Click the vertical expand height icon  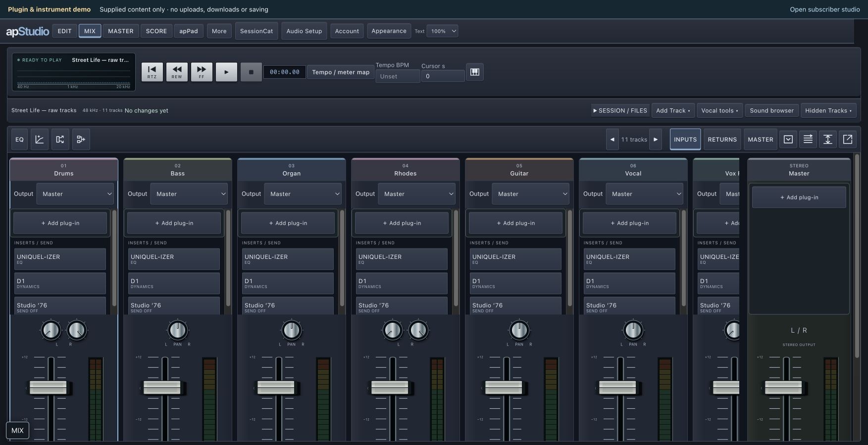[828, 140]
